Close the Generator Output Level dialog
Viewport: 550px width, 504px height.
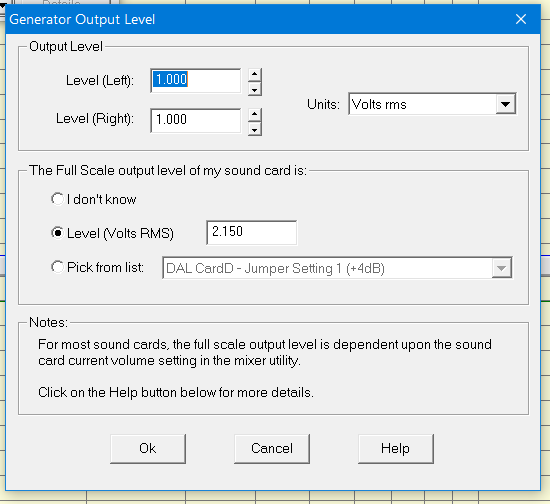click(x=521, y=19)
